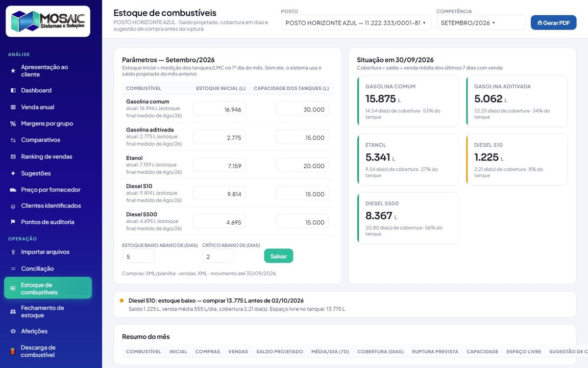Viewport: 588px width, 368px height.
Task: Edit Diesel S500 tank capacity field
Action: coord(302,222)
